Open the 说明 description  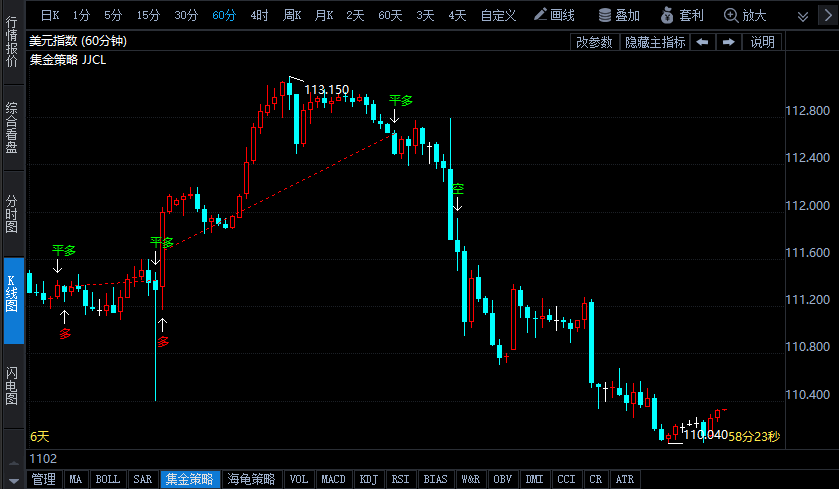762,42
